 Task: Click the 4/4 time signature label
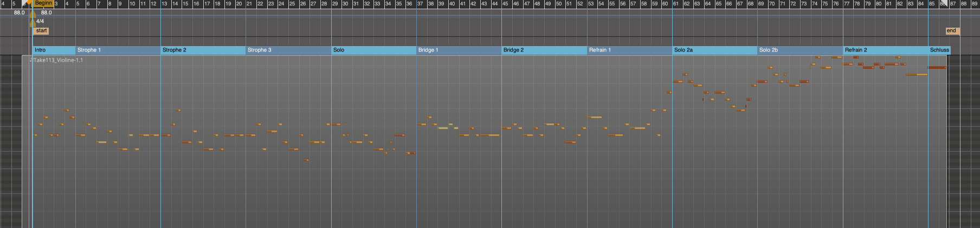[40, 21]
